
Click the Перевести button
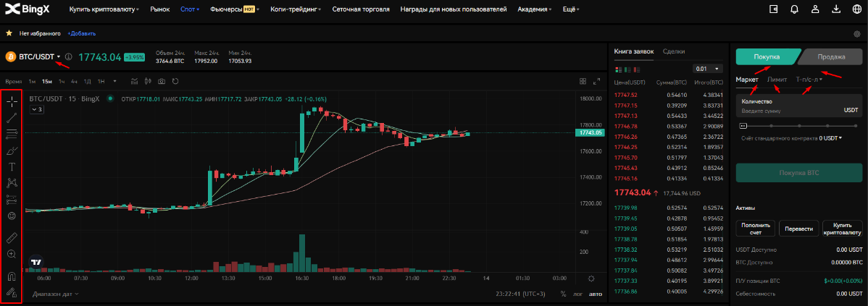(x=798, y=229)
